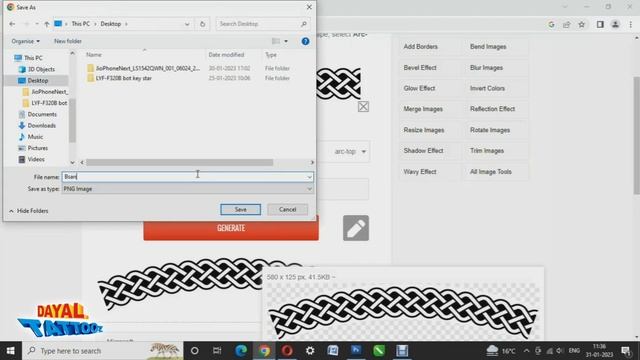Open the Windows Start menu
The height and width of the screenshot is (360, 640).
coord(11,351)
